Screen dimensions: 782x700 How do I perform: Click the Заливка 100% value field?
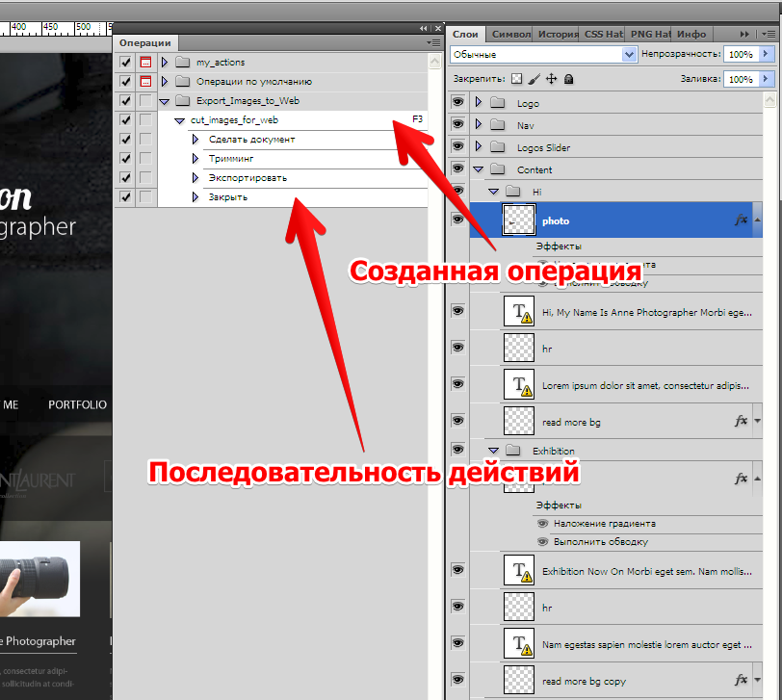(x=742, y=79)
